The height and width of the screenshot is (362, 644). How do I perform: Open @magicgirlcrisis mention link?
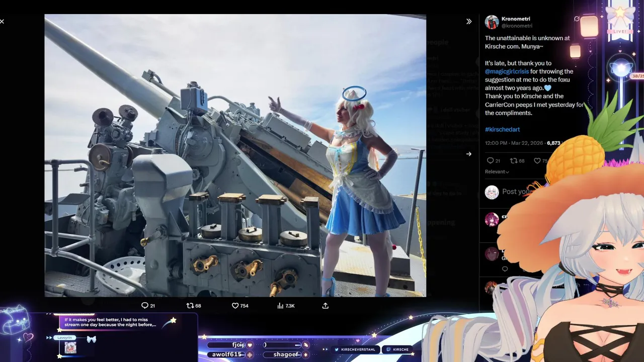coord(507,71)
